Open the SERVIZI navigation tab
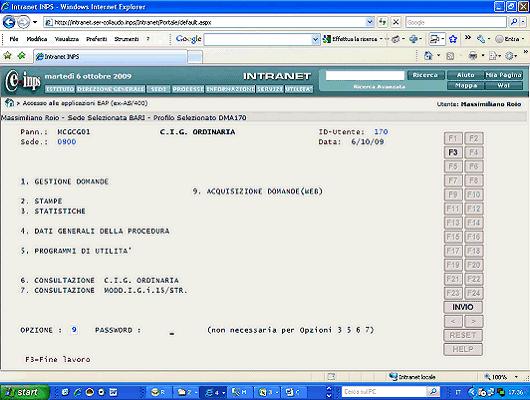The width and height of the screenshot is (530, 400). 270,89
